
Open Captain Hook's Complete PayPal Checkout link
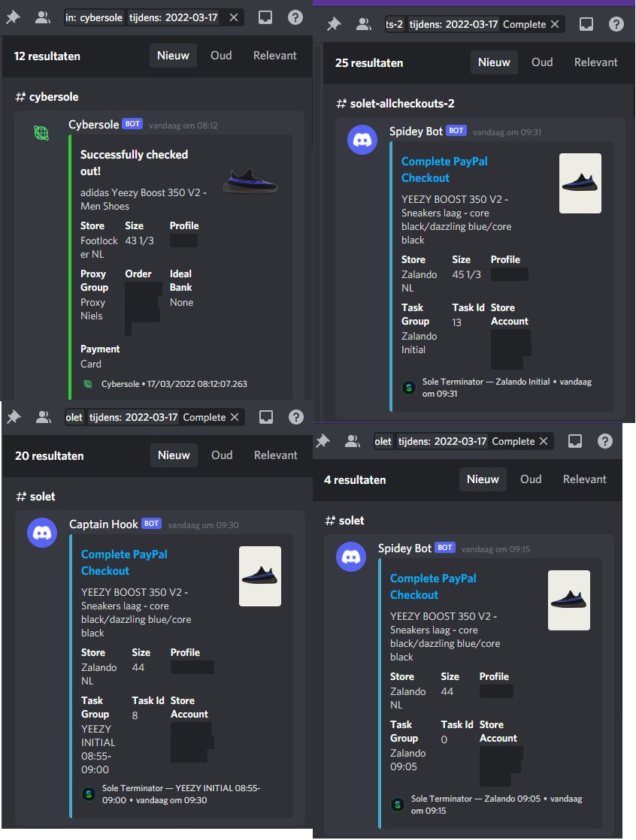(x=124, y=563)
